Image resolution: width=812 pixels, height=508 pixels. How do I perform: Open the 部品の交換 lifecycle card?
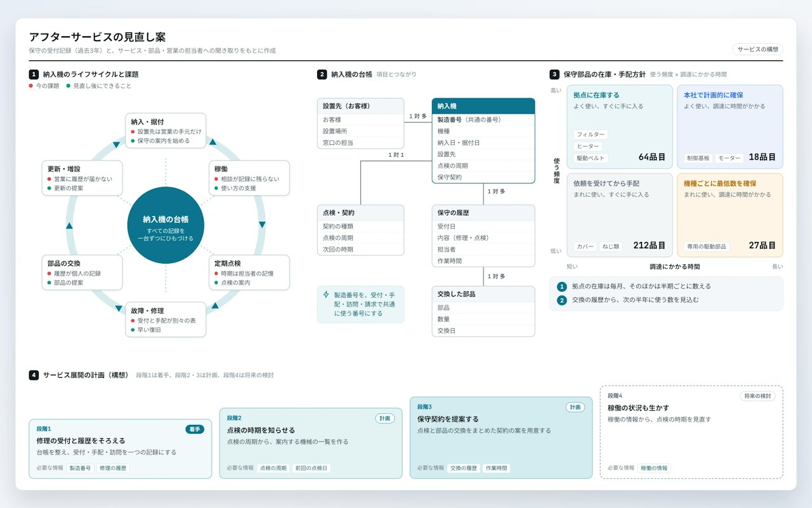pos(82,272)
